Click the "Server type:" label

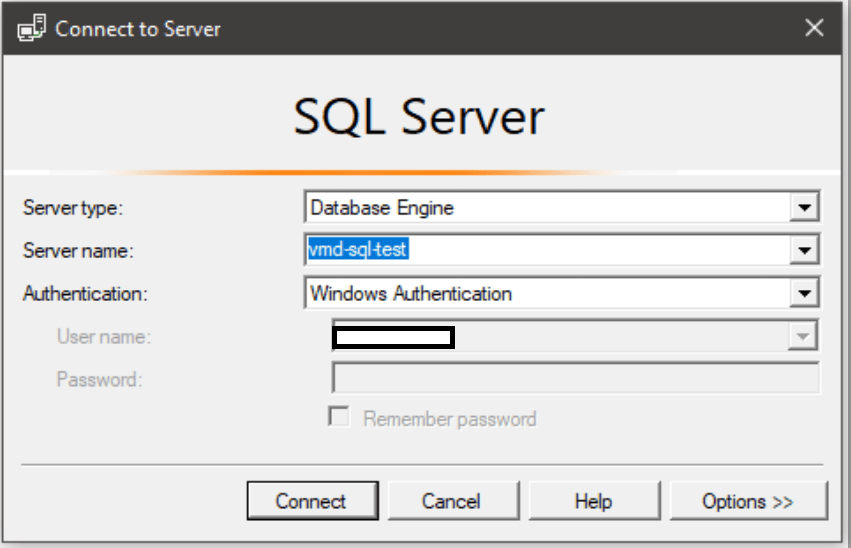72,208
